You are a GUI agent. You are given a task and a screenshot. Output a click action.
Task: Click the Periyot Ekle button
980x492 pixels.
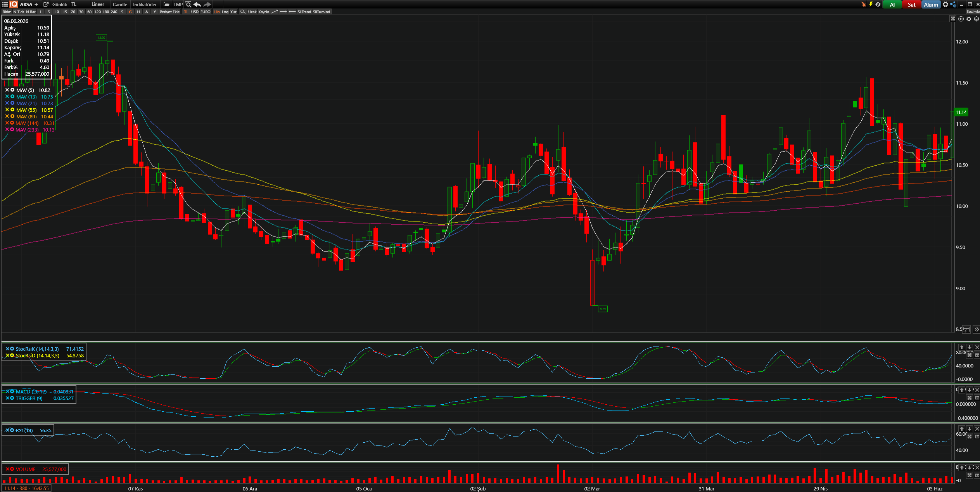pos(169,12)
